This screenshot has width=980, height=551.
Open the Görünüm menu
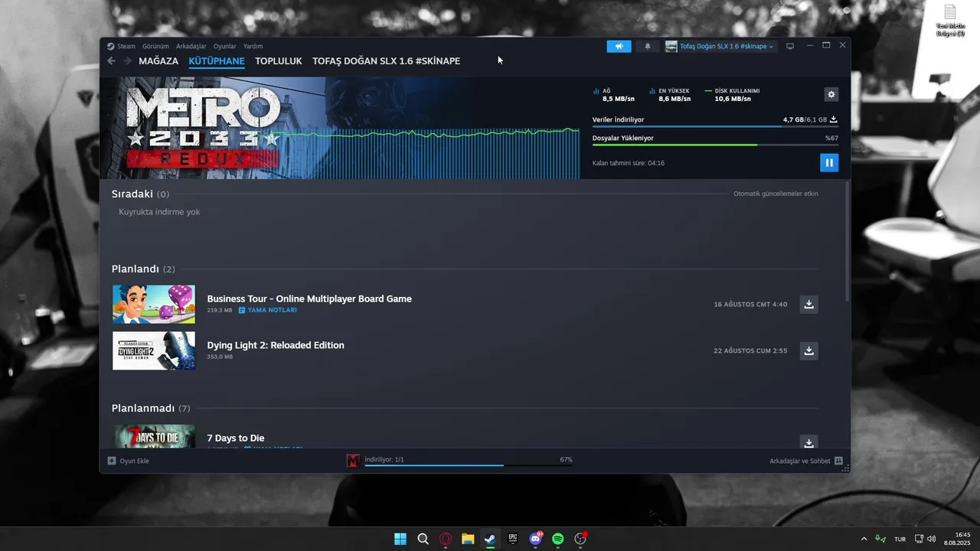click(x=155, y=46)
